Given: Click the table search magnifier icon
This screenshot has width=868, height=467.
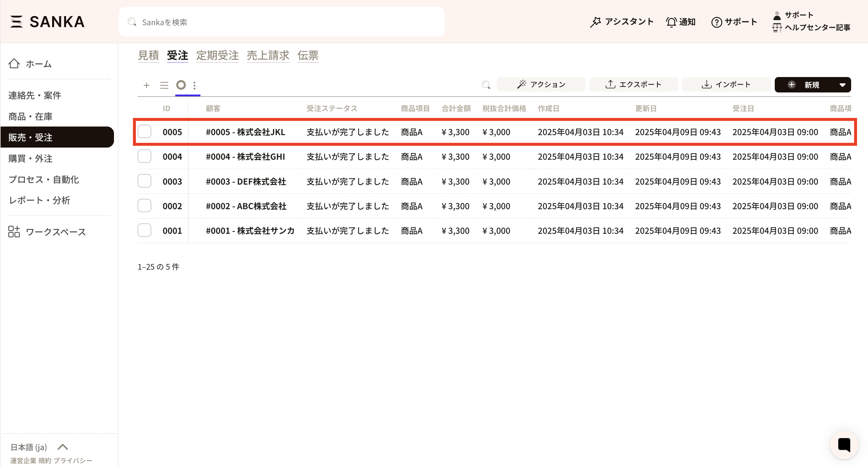Looking at the screenshot, I should (486, 85).
